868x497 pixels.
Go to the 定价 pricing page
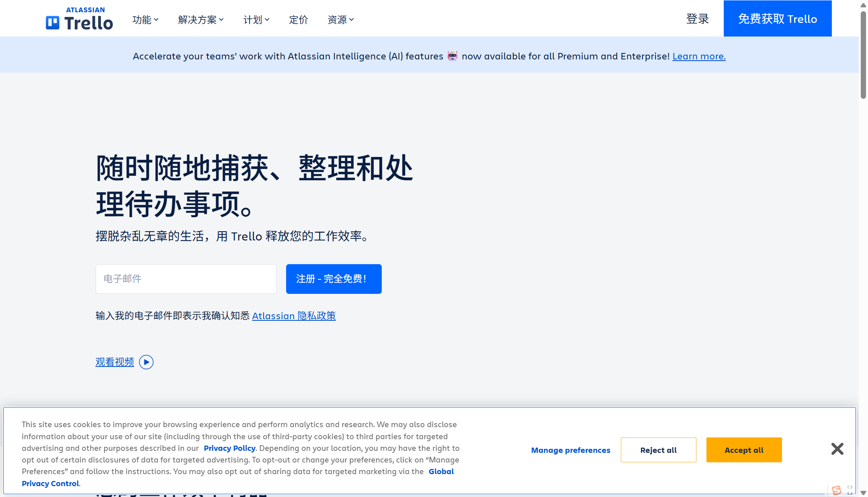[299, 20]
